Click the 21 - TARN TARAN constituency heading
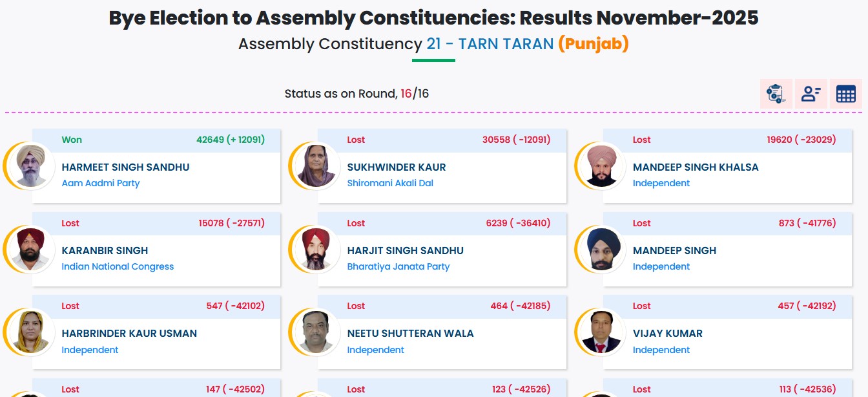The image size is (868, 397). tap(490, 44)
